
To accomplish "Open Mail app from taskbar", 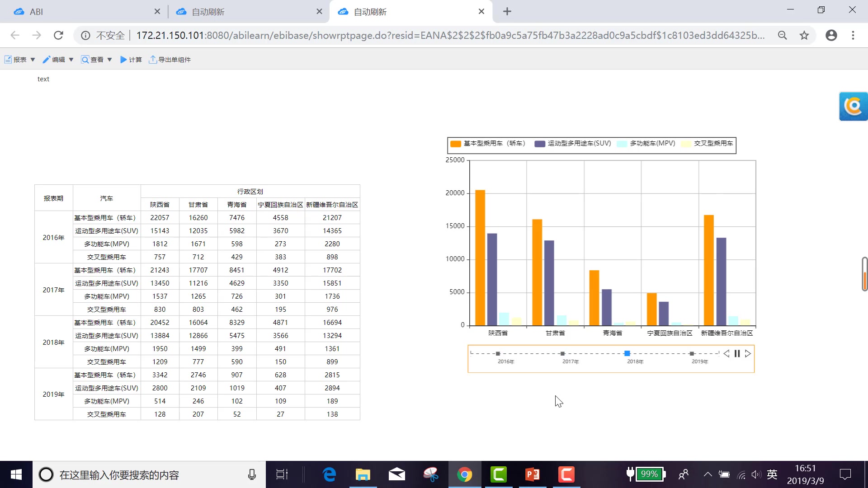I will tap(396, 474).
